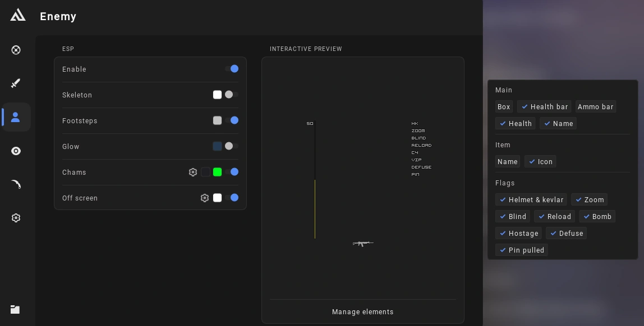Screen dimensions: 644x326
Task: Open the Glow dark blue color swatch
Action: click(217, 146)
